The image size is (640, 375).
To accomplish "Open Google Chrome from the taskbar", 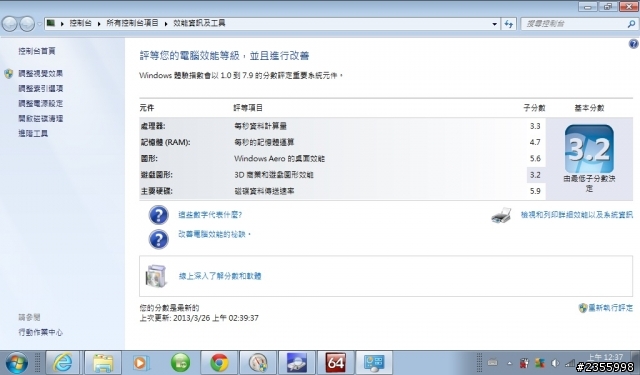I will [x=219, y=362].
